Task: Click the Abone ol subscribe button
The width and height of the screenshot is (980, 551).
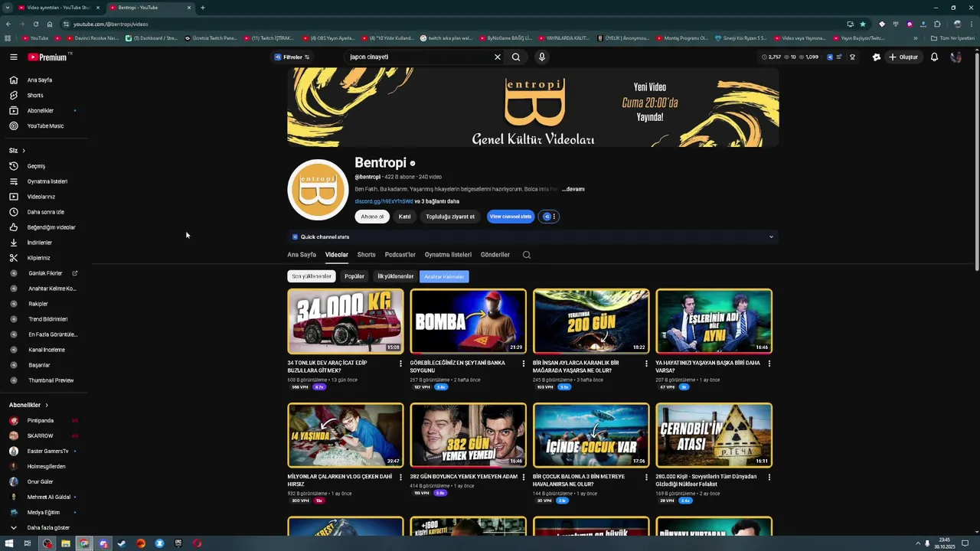Action: click(x=372, y=217)
